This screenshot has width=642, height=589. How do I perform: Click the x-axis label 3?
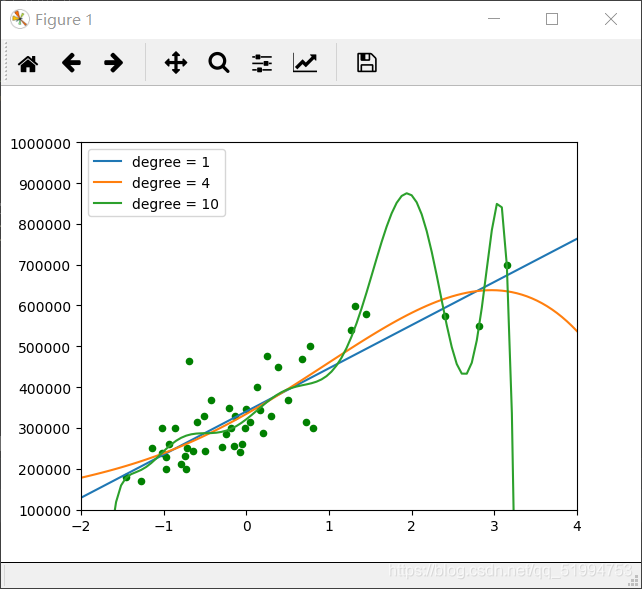coord(494,526)
